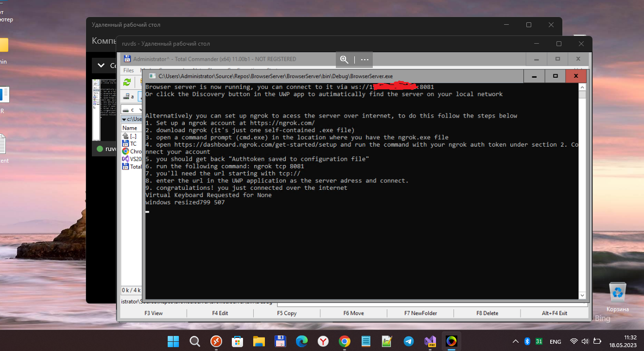
Task: Open Microsoft Edge from taskbar
Action: click(302, 341)
